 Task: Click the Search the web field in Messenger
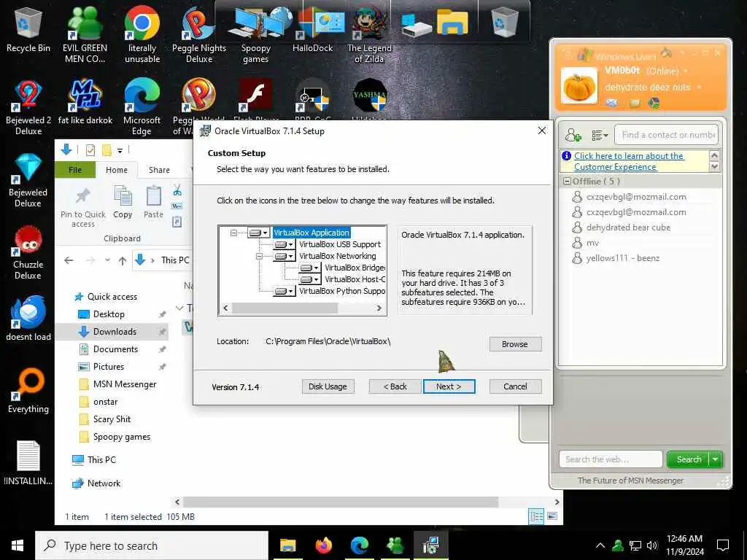point(611,459)
